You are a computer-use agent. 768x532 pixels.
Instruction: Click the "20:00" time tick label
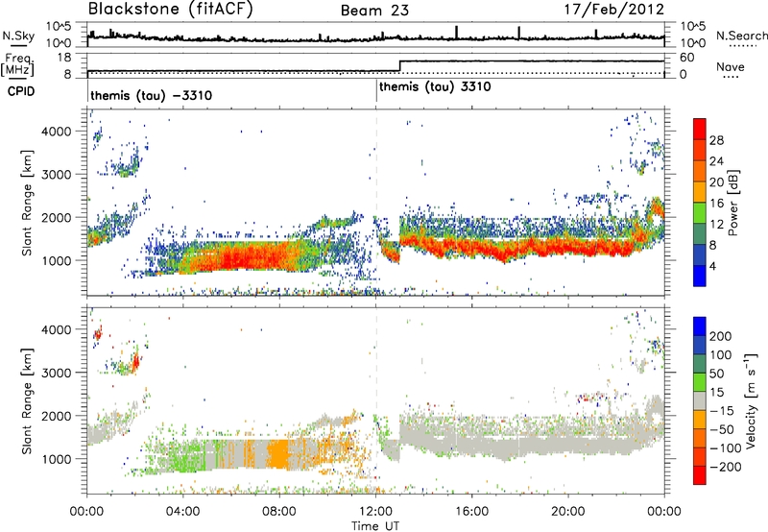click(x=568, y=512)
